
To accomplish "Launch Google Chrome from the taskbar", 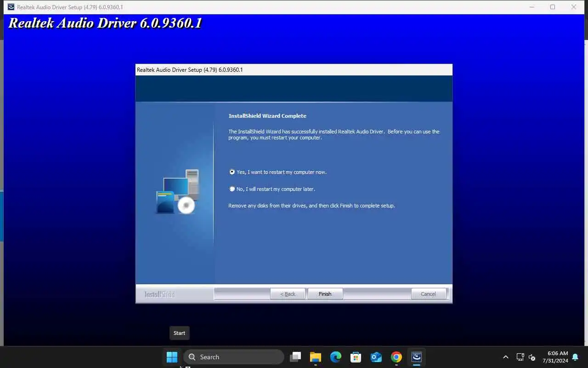I will (396, 357).
